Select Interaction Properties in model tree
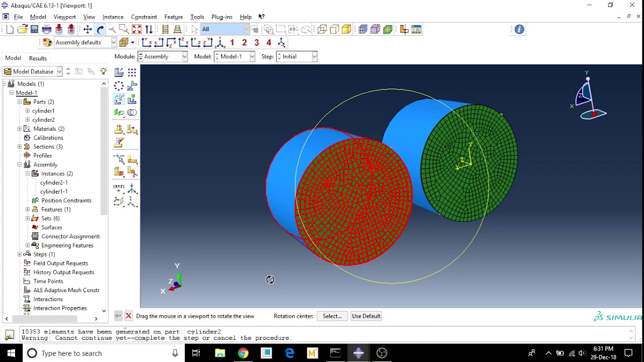Viewport: 644px width, 362px height. tap(60, 308)
